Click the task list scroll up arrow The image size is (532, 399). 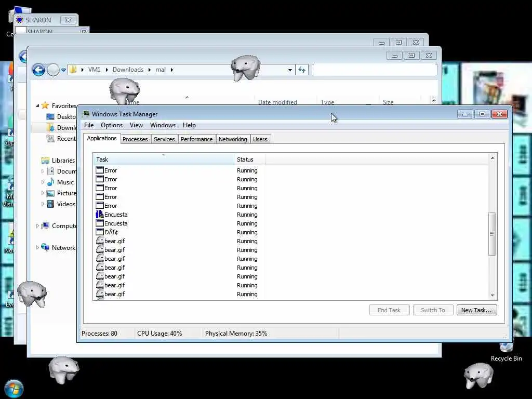coord(493,158)
